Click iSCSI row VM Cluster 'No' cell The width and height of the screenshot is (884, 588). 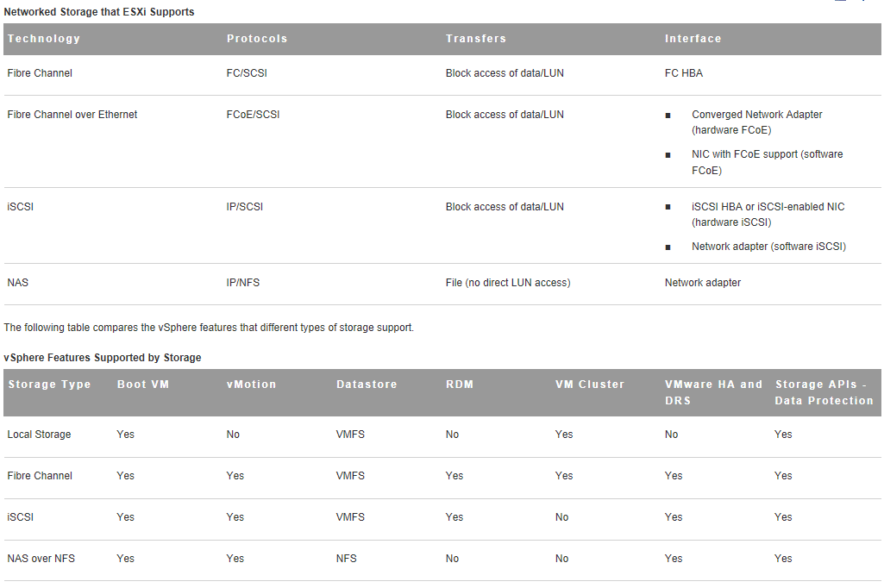(561, 517)
